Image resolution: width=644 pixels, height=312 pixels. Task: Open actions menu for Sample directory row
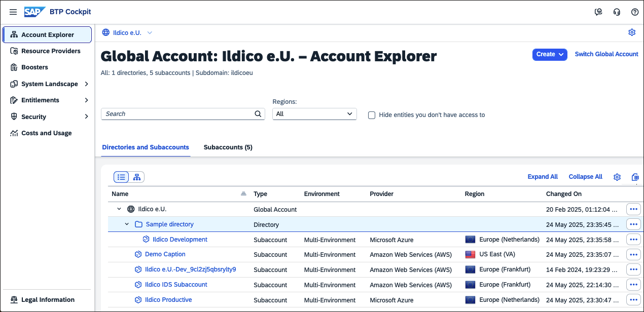[x=633, y=224]
